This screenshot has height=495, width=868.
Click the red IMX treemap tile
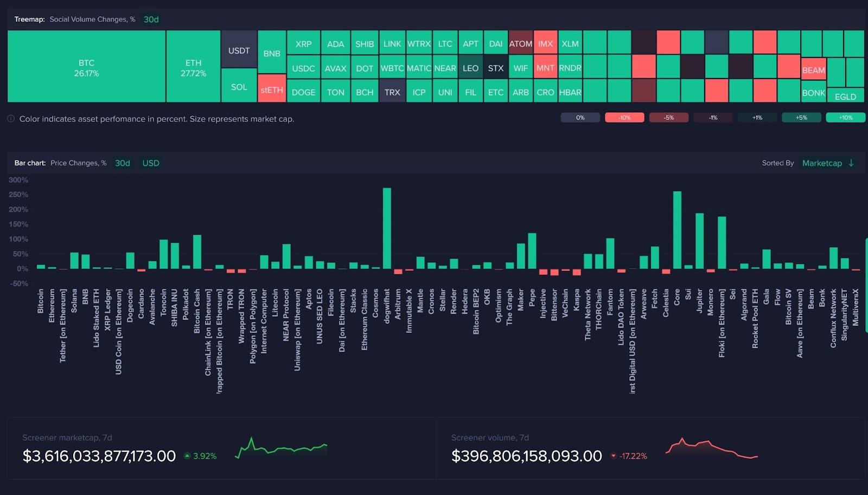[546, 42]
